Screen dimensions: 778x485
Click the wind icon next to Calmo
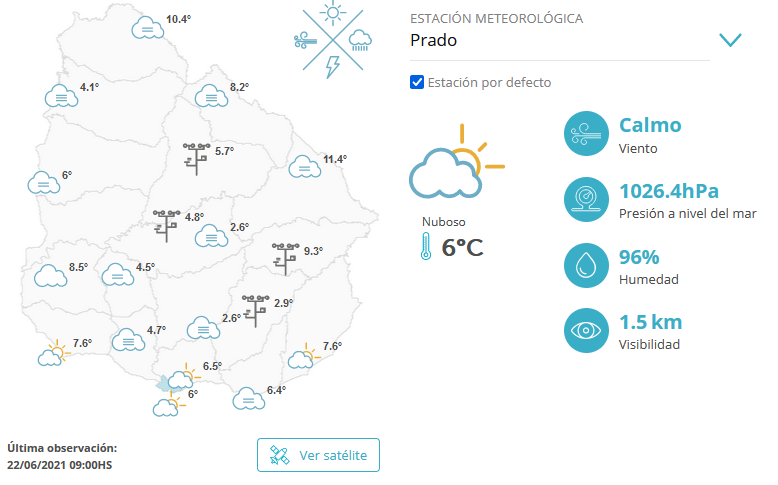click(x=584, y=134)
